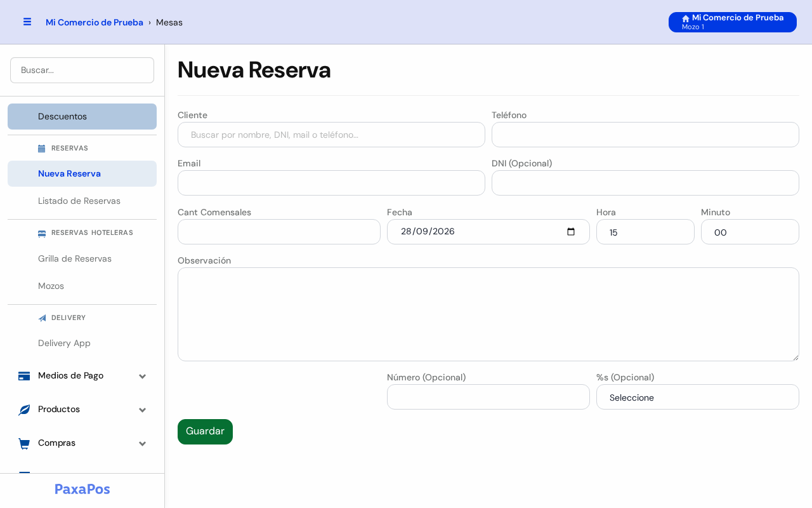
Task: Open Listado de Reservas
Action: [x=82, y=201]
